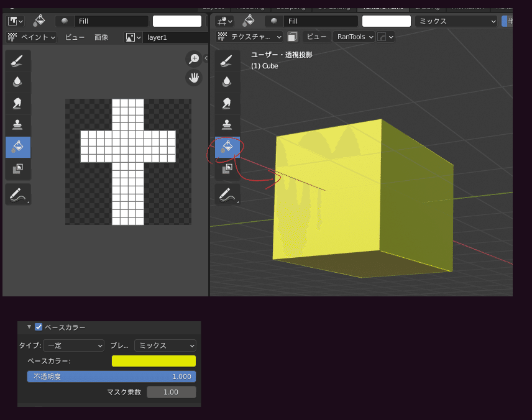Open the ミックス blend dropdown in viewport header

[x=456, y=21]
